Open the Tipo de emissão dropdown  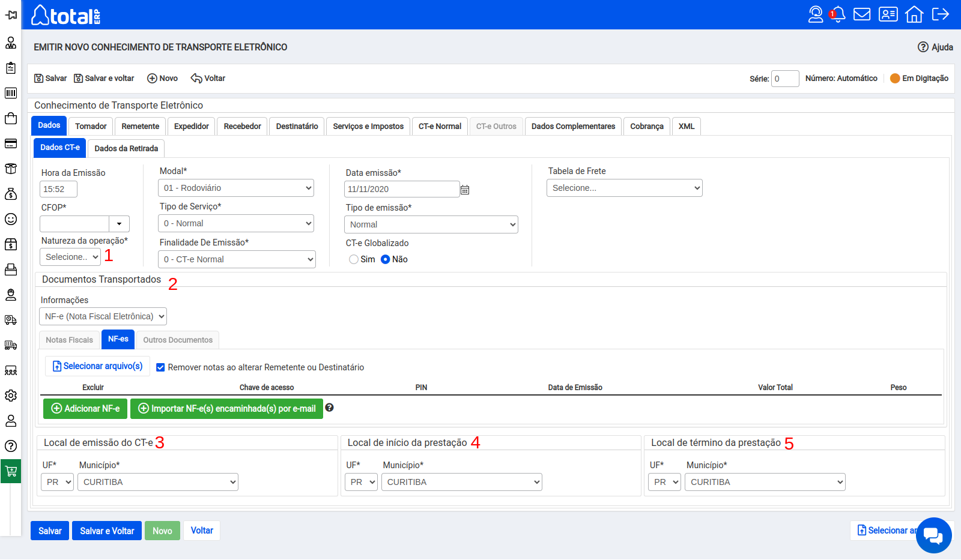pos(431,224)
